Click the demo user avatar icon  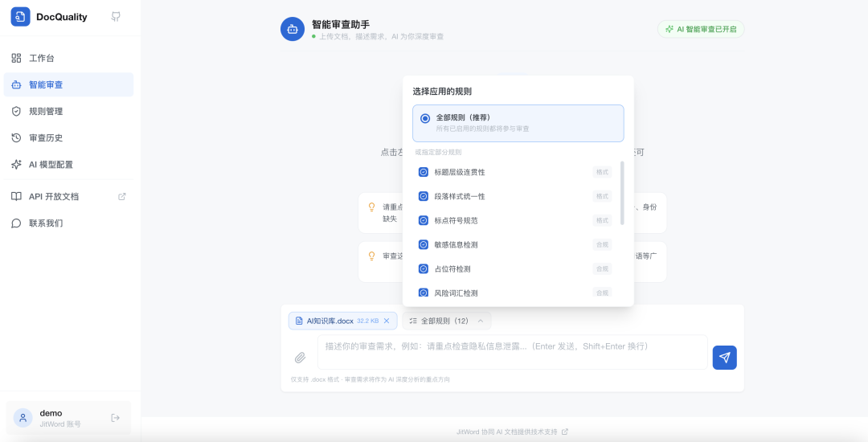pyautogui.click(x=23, y=418)
